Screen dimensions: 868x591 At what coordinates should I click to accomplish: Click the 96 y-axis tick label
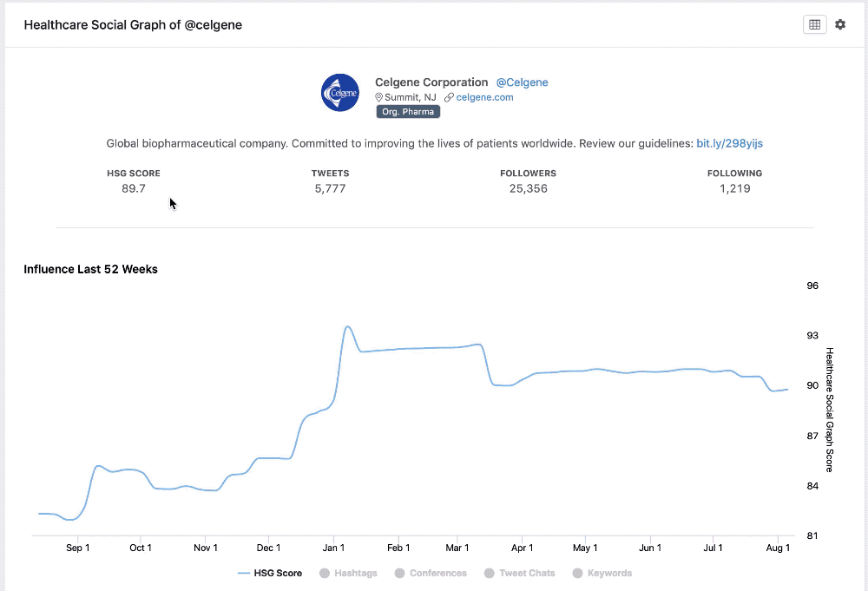[x=812, y=286]
